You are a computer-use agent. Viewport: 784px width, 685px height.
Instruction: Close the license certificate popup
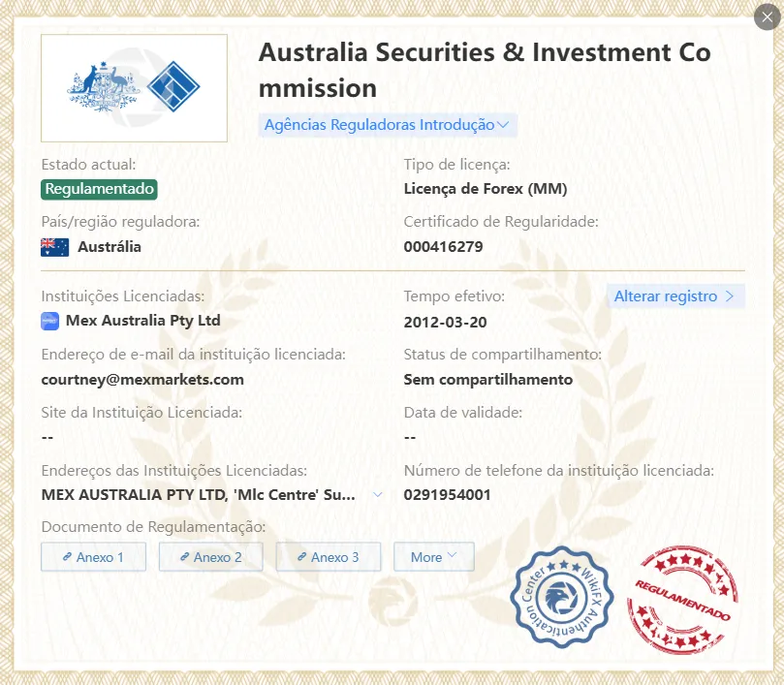click(767, 17)
